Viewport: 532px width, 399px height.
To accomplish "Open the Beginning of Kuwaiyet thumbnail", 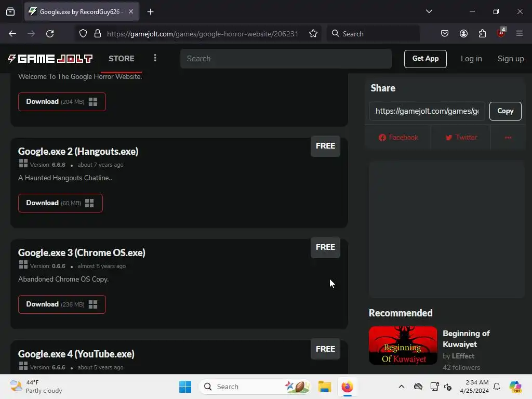I will tap(403, 345).
